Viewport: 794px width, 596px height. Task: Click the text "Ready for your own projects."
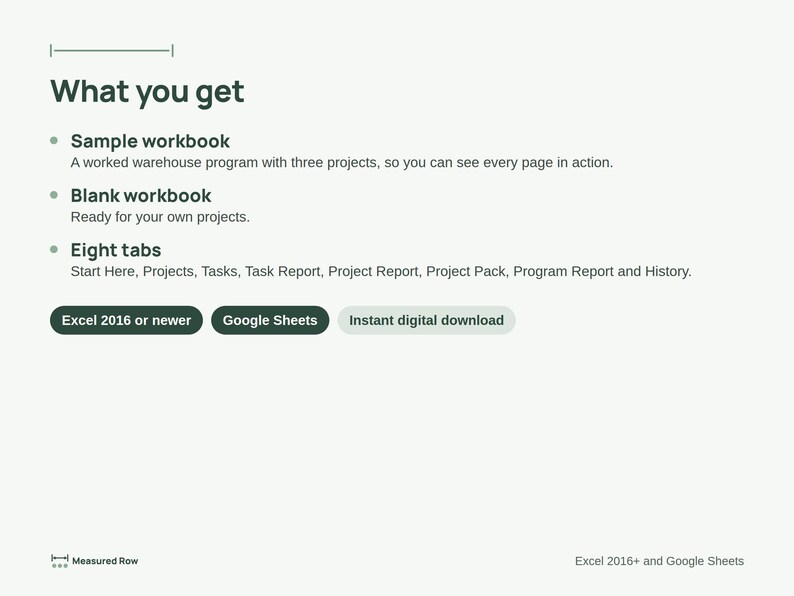pos(160,217)
